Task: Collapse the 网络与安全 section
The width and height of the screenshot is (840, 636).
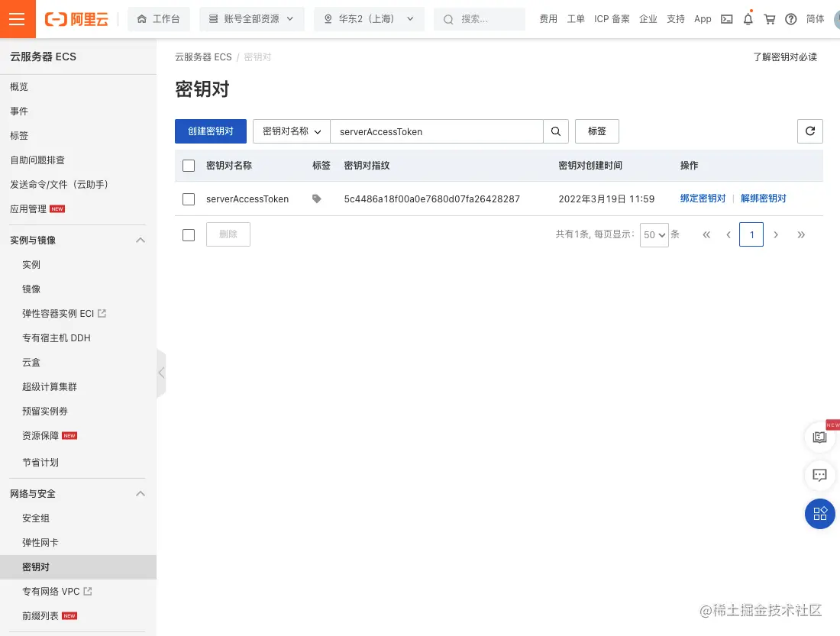Action: tap(141, 493)
